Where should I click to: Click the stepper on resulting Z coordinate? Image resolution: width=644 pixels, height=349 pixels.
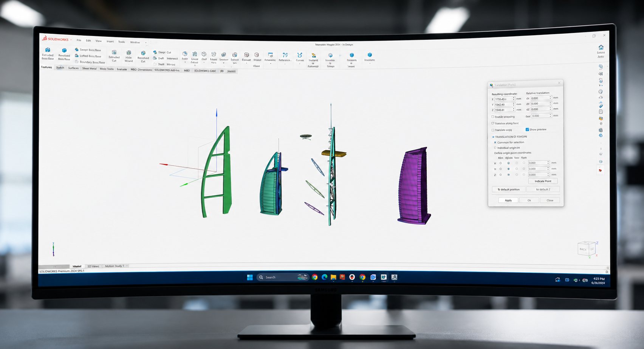[x=513, y=110]
